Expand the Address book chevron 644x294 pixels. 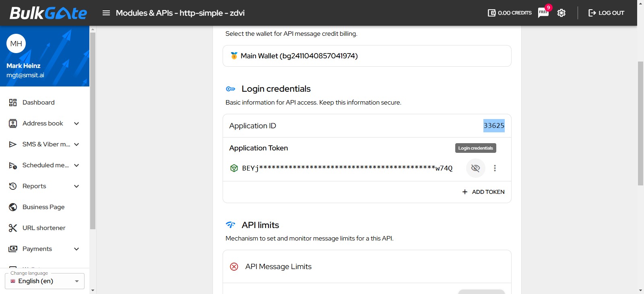coord(76,123)
